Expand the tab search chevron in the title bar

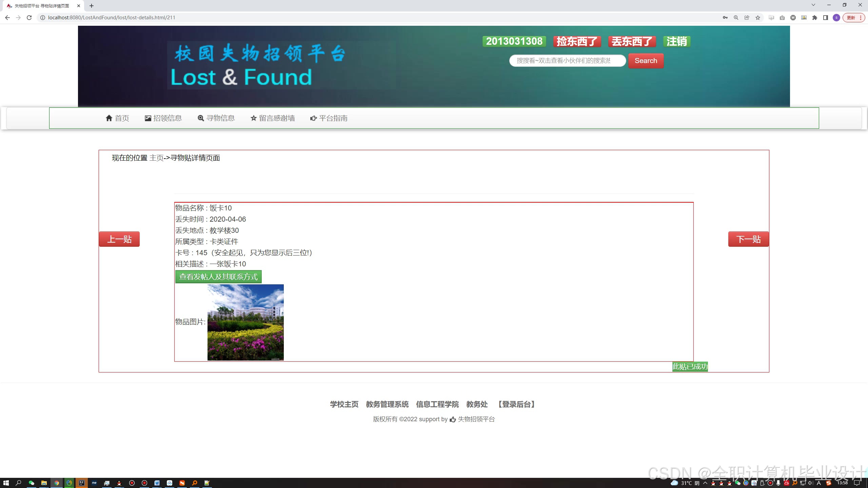tap(813, 5)
